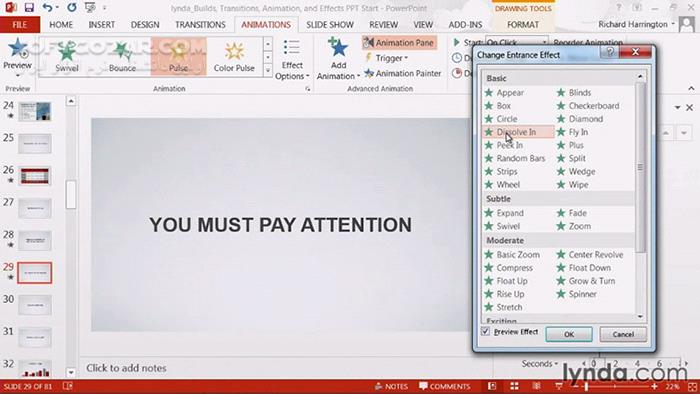This screenshot has width=700, height=394.
Task: Toggle the Animation Pane button
Action: (399, 43)
